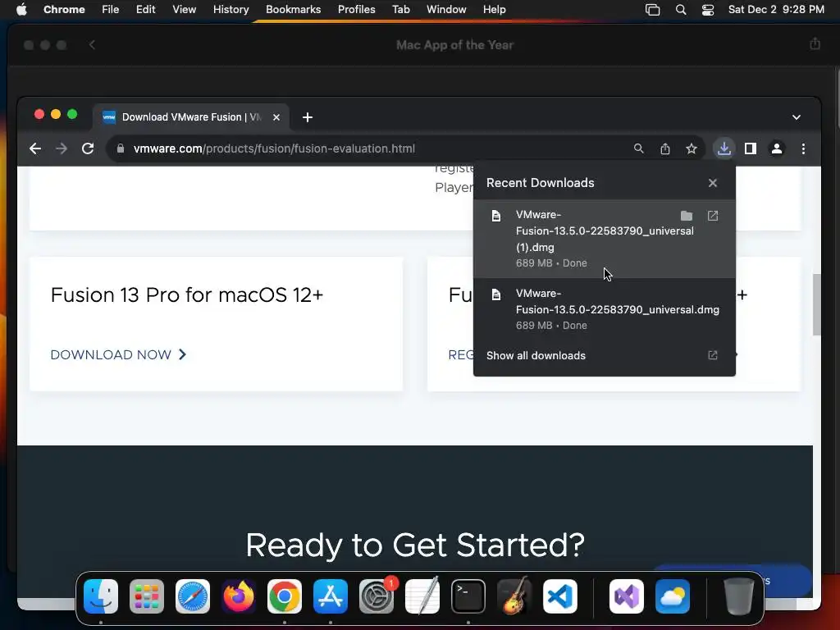The height and width of the screenshot is (630, 840).
Task: Click the Show all downloads external icon
Action: coord(713,355)
